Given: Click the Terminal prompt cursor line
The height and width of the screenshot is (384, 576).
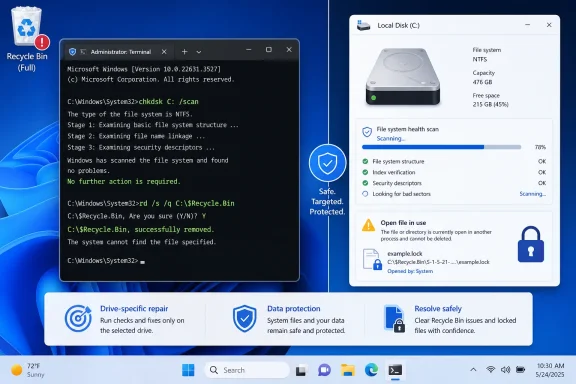Looking at the screenshot, I should coord(106,261).
